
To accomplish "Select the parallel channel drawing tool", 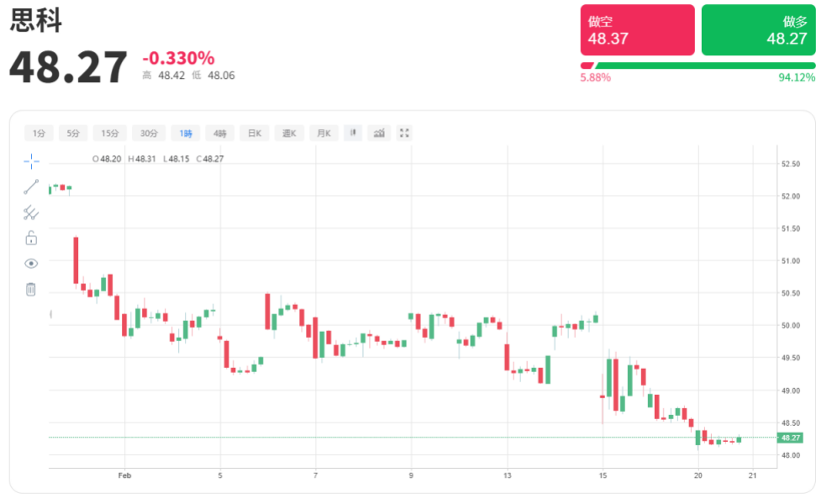I will click(x=31, y=213).
